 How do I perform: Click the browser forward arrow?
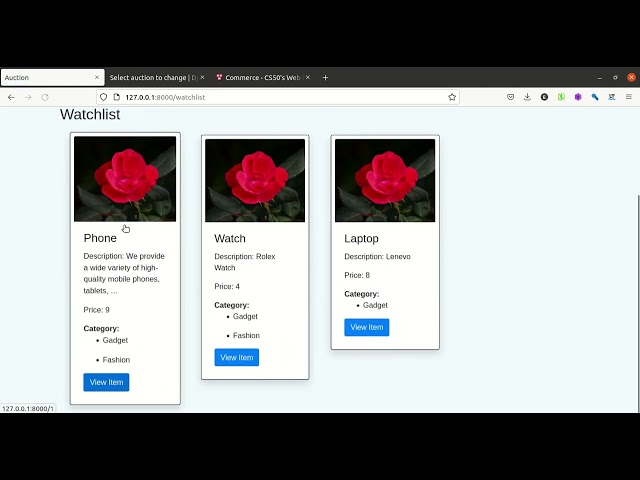28,97
